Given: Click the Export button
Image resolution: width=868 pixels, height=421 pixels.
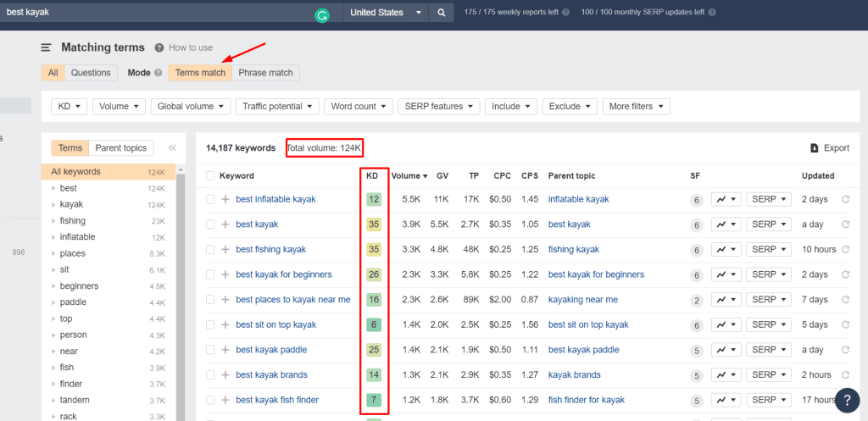Looking at the screenshot, I should pyautogui.click(x=829, y=147).
